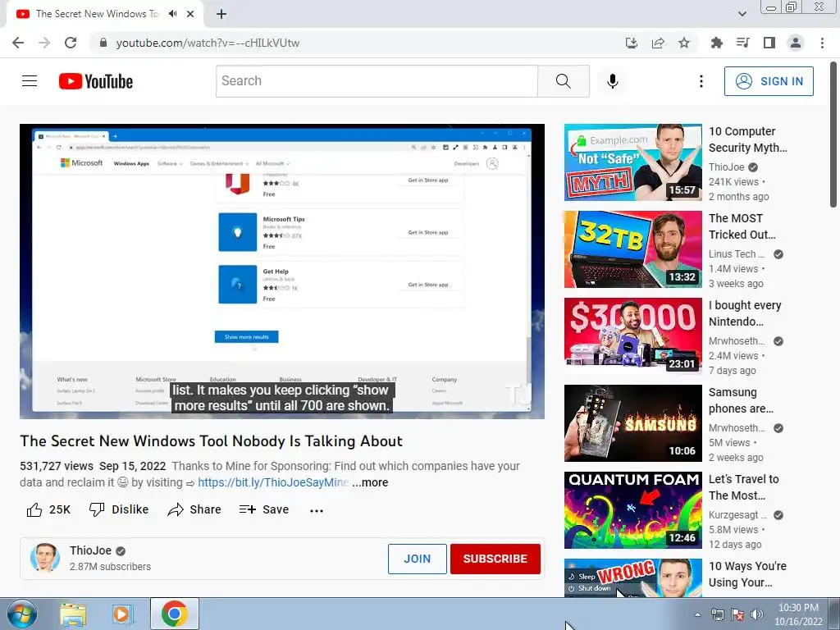840x630 pixels.
Task: Reload the current page
Action: tap(71, 43)
